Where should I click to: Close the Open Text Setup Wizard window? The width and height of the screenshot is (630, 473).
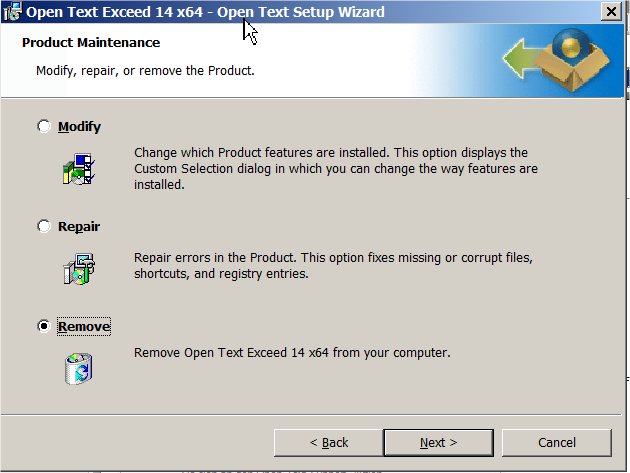pyautogui.click(x=611, y=12)
